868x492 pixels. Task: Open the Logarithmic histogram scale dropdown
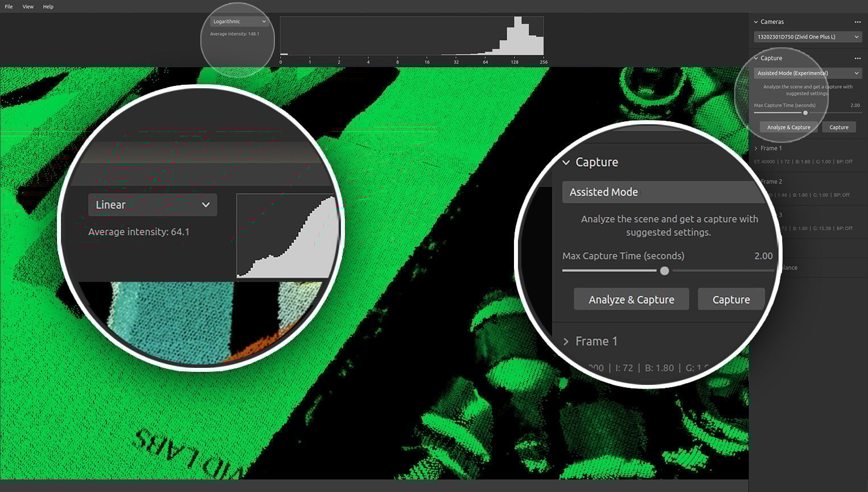coord(239,22)
